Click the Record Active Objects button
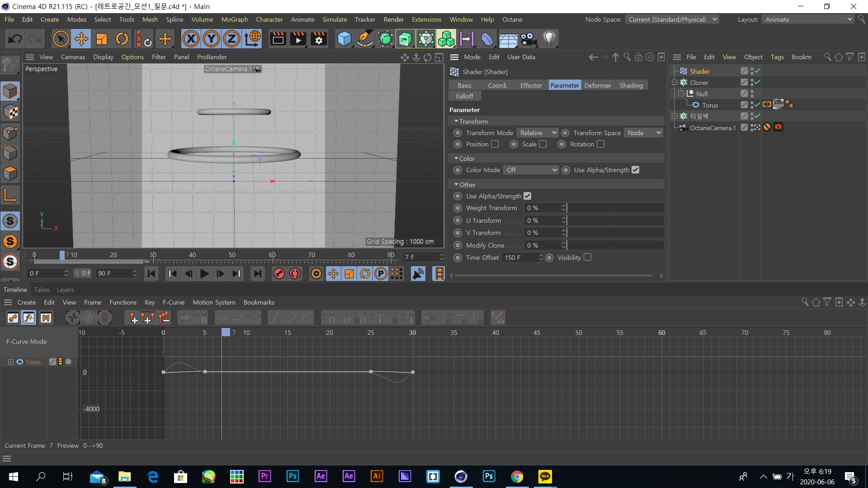This screenshot has width=868, height=488. pos(278,274)
